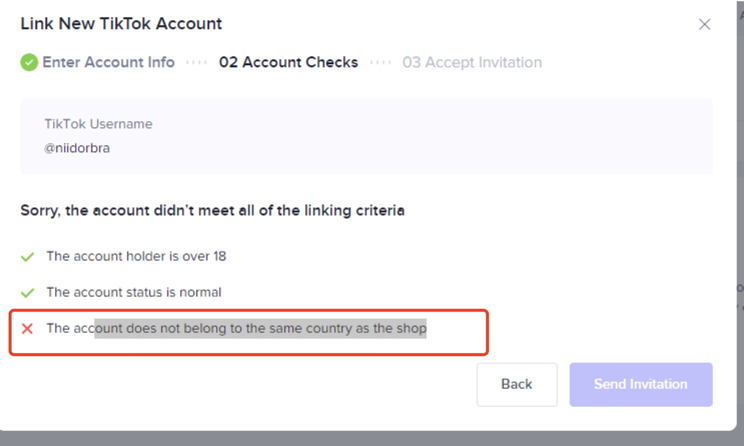Click the Link New TikTok Account title
Viewport: 744px width, 446px height.
click(x=121, y=24)
